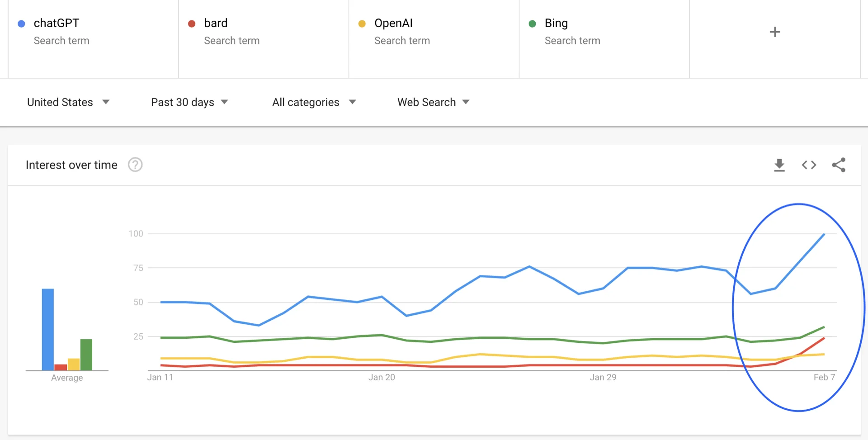The width and height of the screenshot is (868, 440).
Task: Click the green Bing average bar
Action: tap(86, 355)
